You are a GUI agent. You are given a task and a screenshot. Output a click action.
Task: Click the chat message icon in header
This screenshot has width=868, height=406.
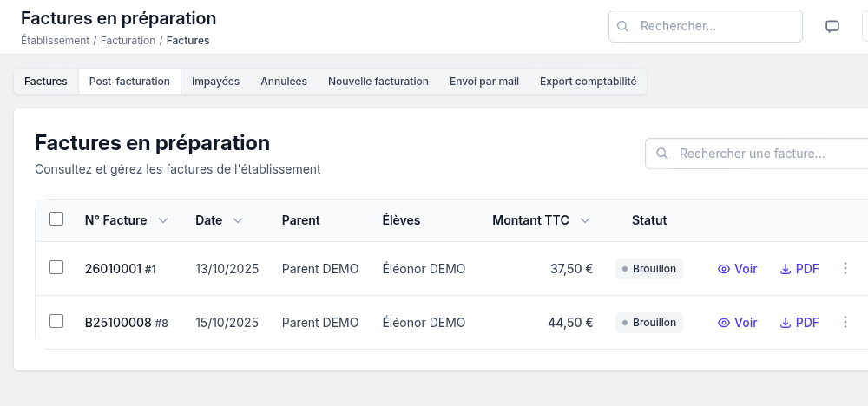click(832, 26)
